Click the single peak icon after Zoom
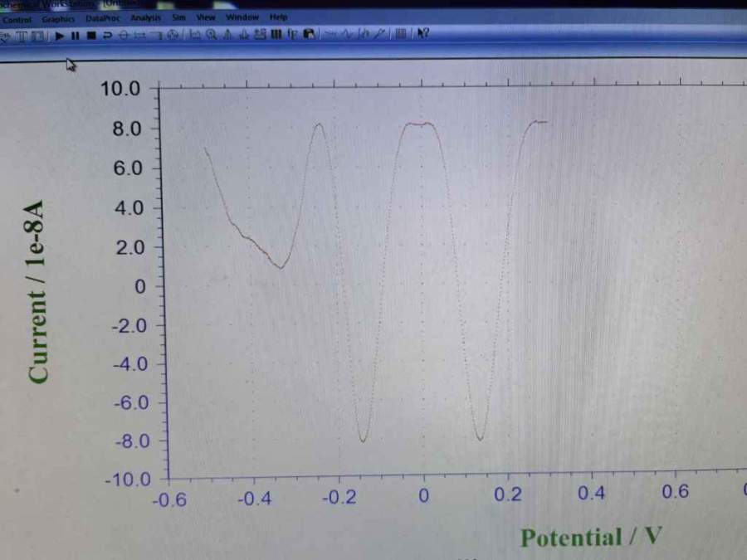Viewport: 747px width, 560px height. (x=227, y=34)
